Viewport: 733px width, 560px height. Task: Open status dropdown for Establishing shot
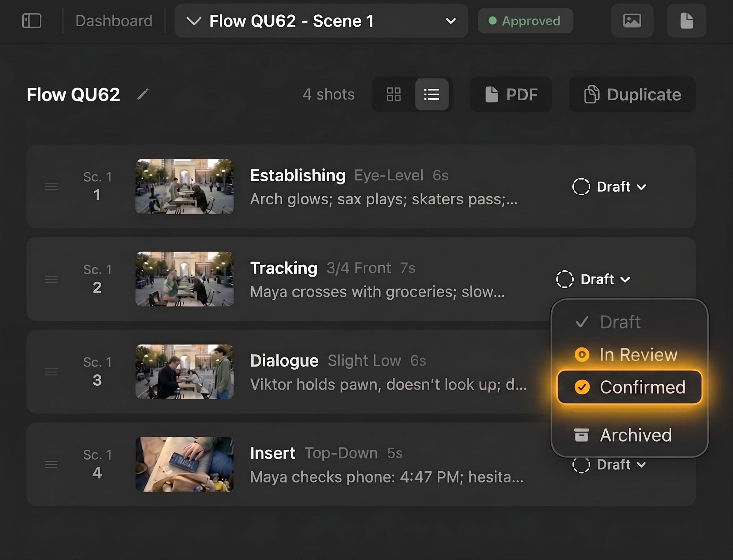click(609, 187)
